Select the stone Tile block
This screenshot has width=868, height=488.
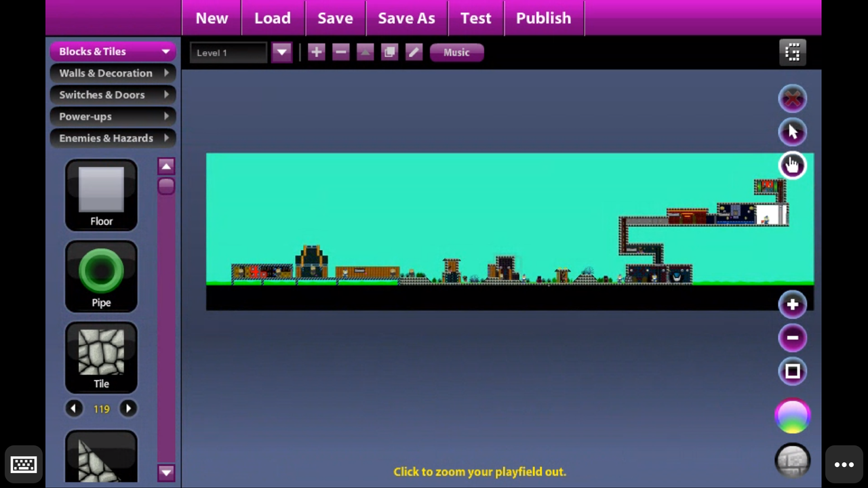point(101,358)
